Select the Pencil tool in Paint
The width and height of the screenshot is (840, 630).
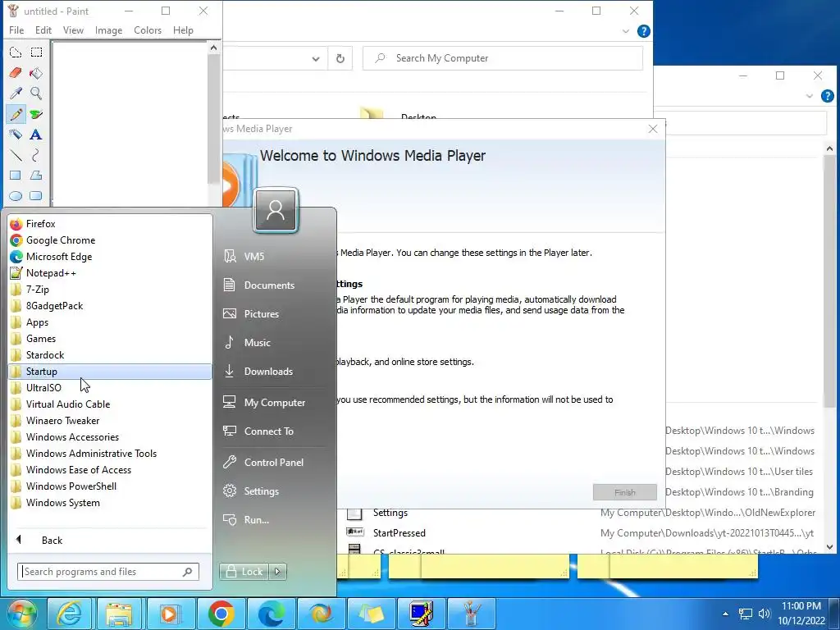(x=16, y=114)
